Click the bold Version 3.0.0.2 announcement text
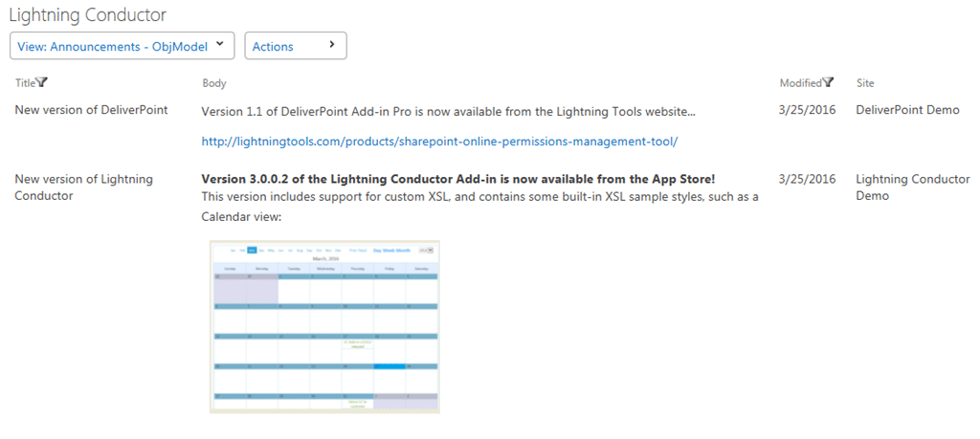Image resolution: width=980 pixels, height=439 pixels. coord(458,179)
